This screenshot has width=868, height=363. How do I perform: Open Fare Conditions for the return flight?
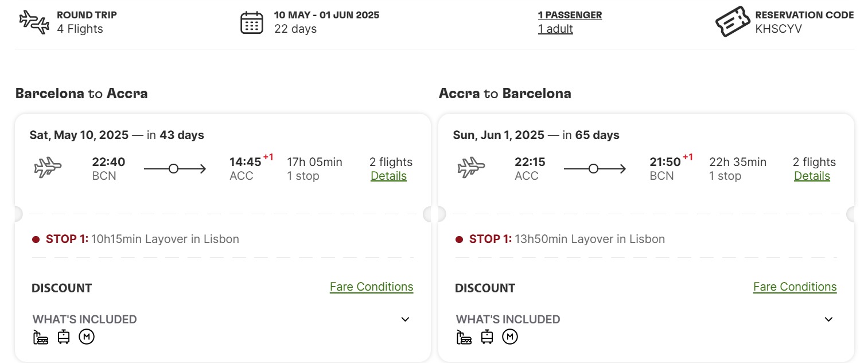(795, 287)
